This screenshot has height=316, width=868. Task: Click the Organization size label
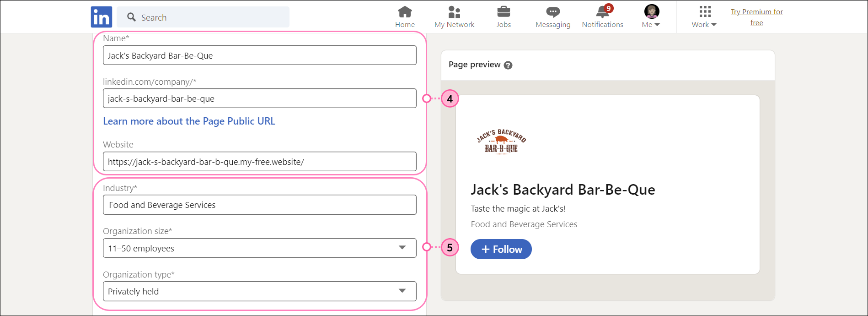tap(137, 231)
